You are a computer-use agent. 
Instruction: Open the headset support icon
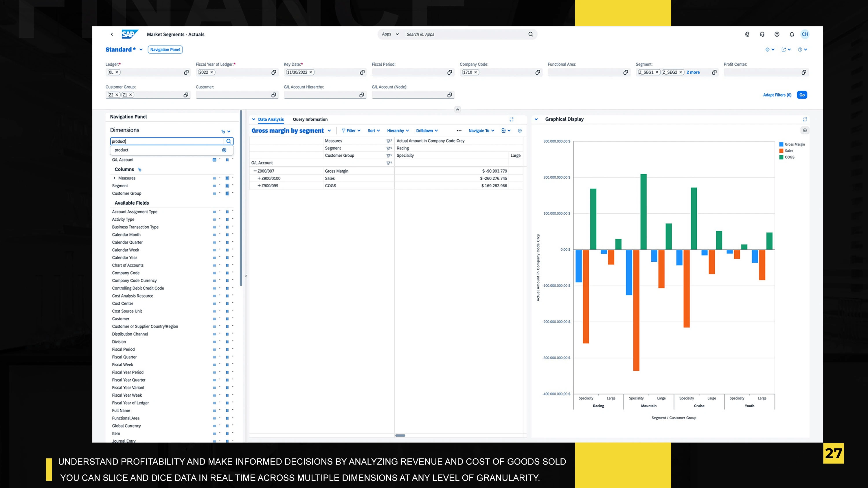pyautogui.click(x=762, y=34)
